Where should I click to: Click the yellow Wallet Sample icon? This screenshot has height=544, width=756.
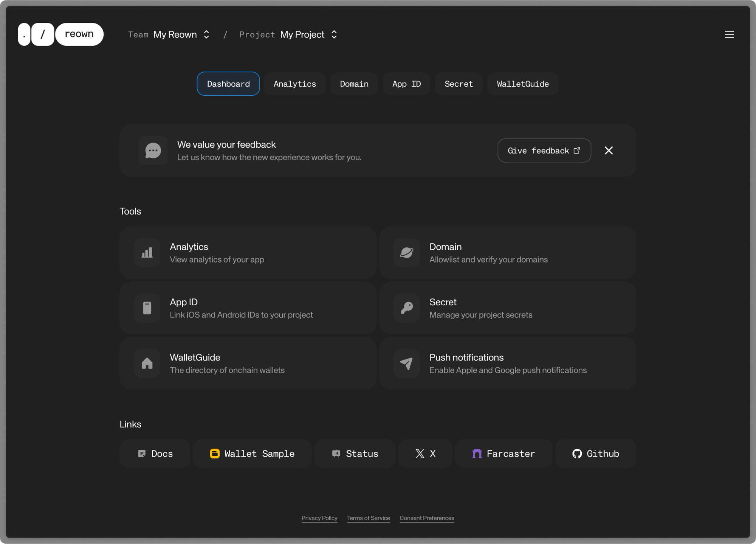tap(215, 454)
